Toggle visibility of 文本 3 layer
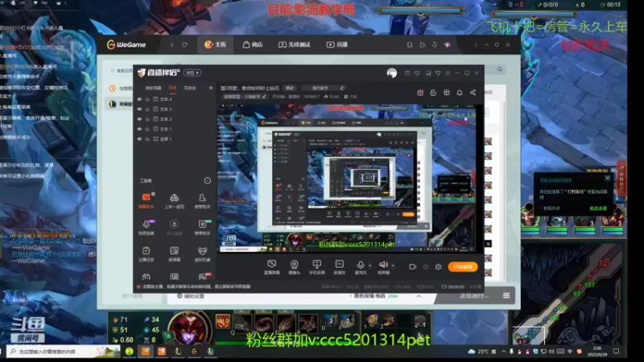This screenshot has width=644, height=362. pos(139,109)
